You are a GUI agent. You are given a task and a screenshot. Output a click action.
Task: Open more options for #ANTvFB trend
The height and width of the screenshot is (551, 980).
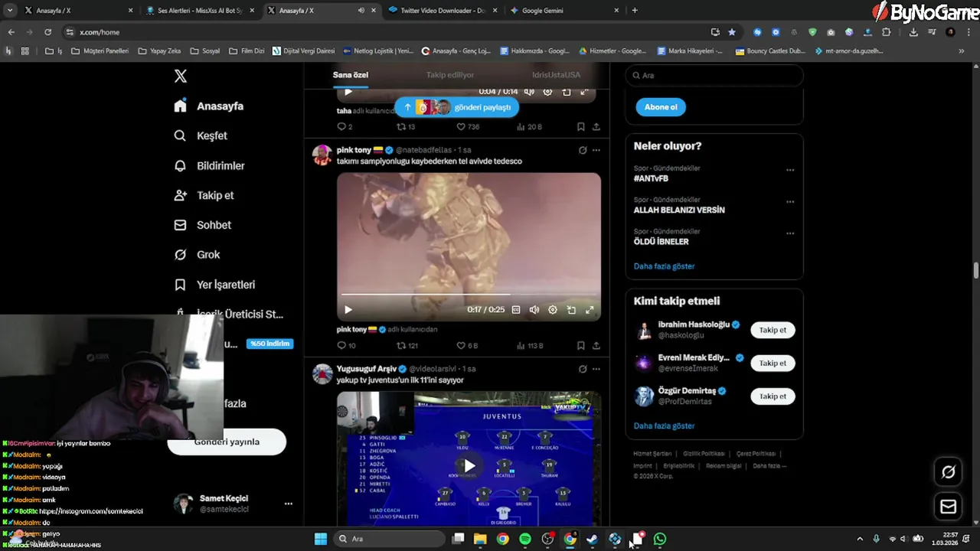[x=790, y=170]
